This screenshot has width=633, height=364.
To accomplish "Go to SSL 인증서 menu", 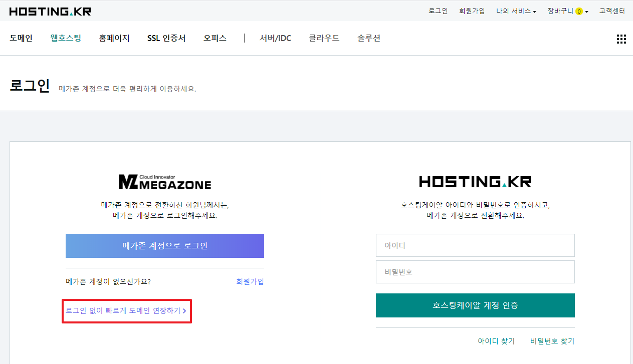I will [x=166, y=38].
